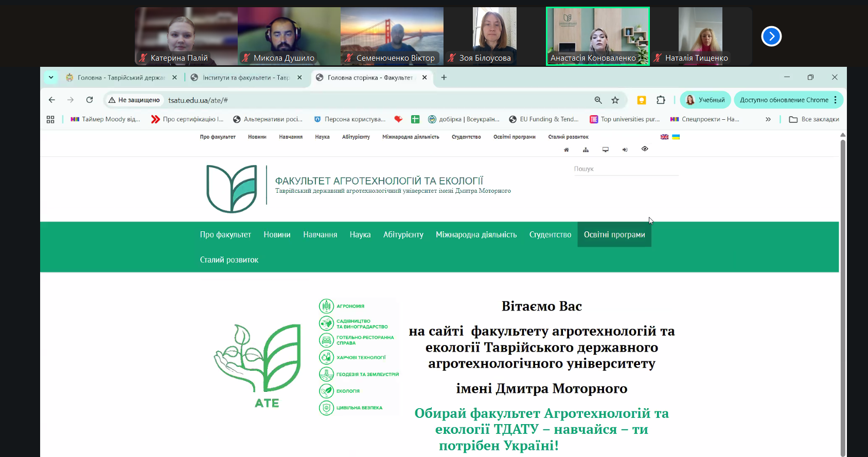Image resolution: width=868 pixels, height=457 pixels.
Task: Click the login arrow icon in header
Action: [625, 150]
